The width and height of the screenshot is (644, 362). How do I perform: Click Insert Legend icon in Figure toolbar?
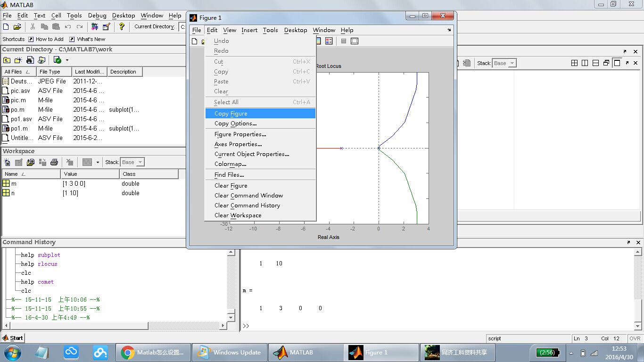point(329,41)
